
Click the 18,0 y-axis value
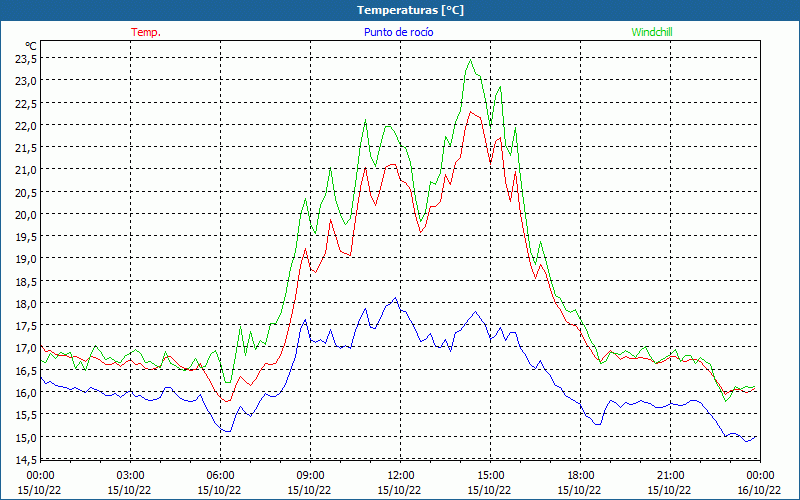point(26,303)
